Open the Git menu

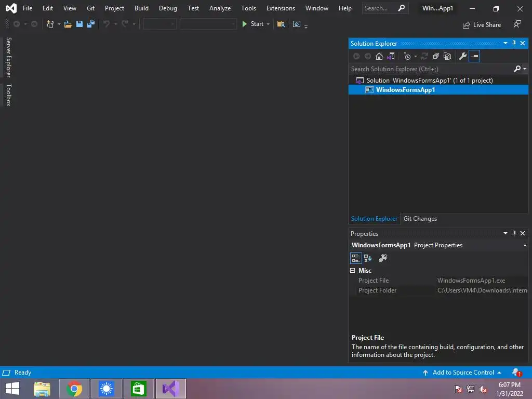(90, 8)
